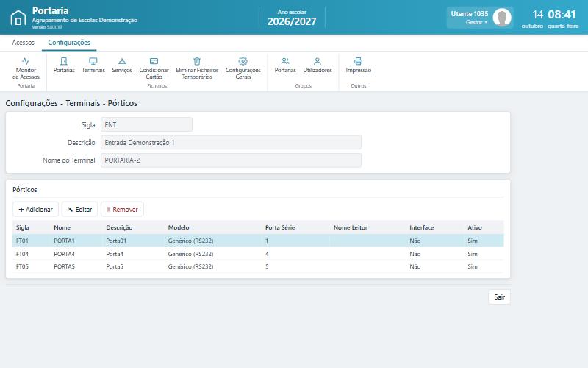The image size is (588, 368).
Task: Open Portarias in the Grupos section
Action: (285, 65)
